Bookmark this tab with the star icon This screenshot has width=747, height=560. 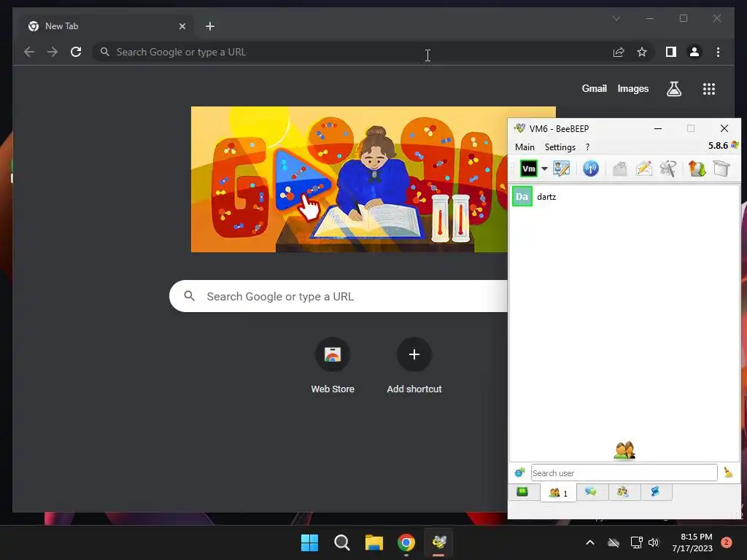[x=642, y=52]
